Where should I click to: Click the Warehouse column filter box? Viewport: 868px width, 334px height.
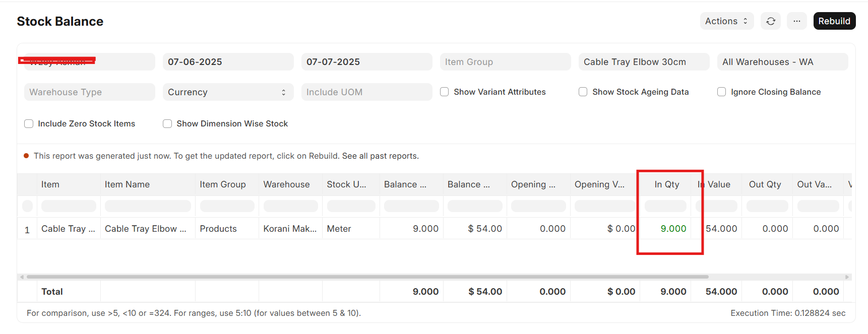click(x=291, y=206)
